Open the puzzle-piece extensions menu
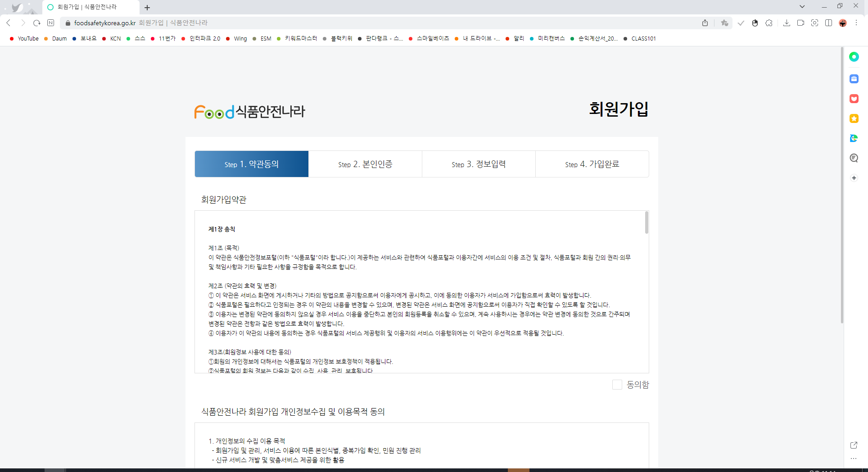This screenshot has width=868, height=472. pyautogui.click(x=769, y=23)
